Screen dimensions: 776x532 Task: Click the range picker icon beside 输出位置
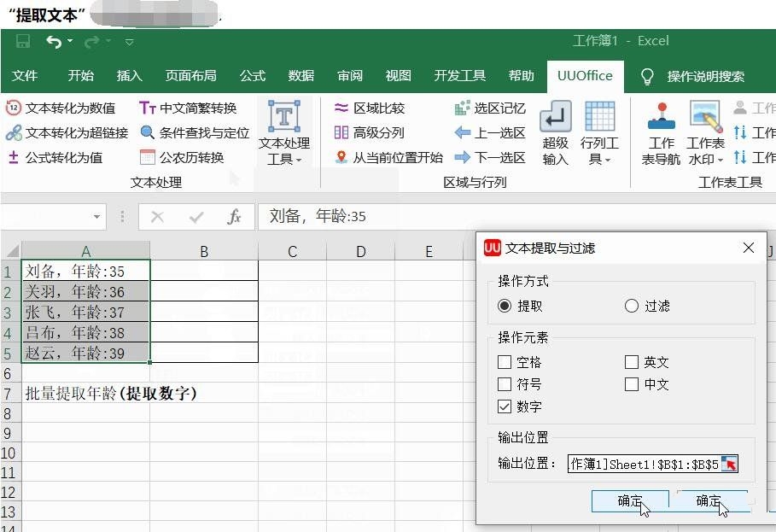[x=729, y=464]
